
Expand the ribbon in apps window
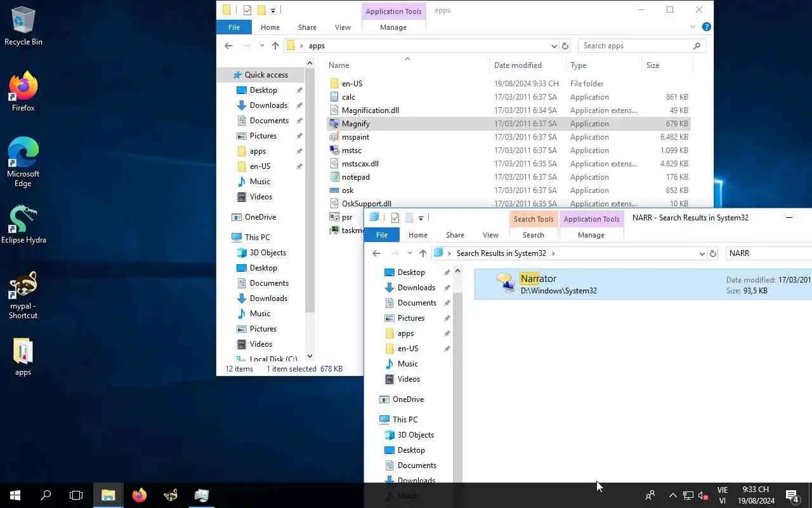(x=693, y=27)
